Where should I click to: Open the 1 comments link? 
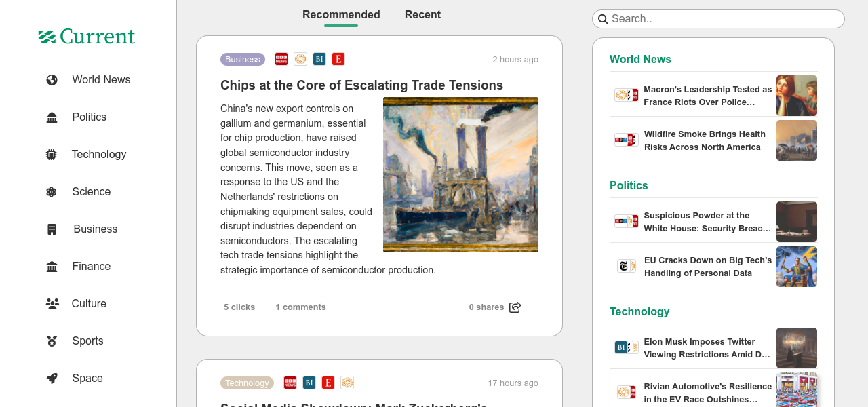300,307
